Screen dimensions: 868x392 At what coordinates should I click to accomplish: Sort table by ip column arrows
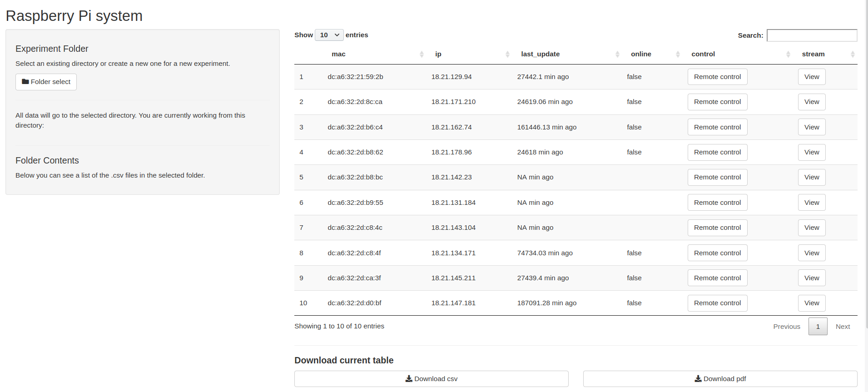[507, 54]
